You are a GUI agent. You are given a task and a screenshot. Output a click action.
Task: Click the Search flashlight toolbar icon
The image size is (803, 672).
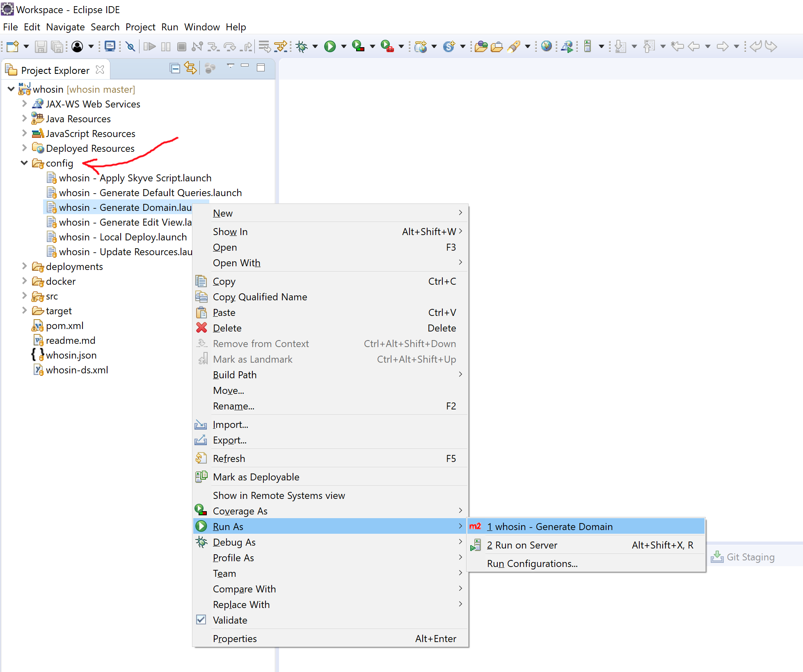coord(514,46)
